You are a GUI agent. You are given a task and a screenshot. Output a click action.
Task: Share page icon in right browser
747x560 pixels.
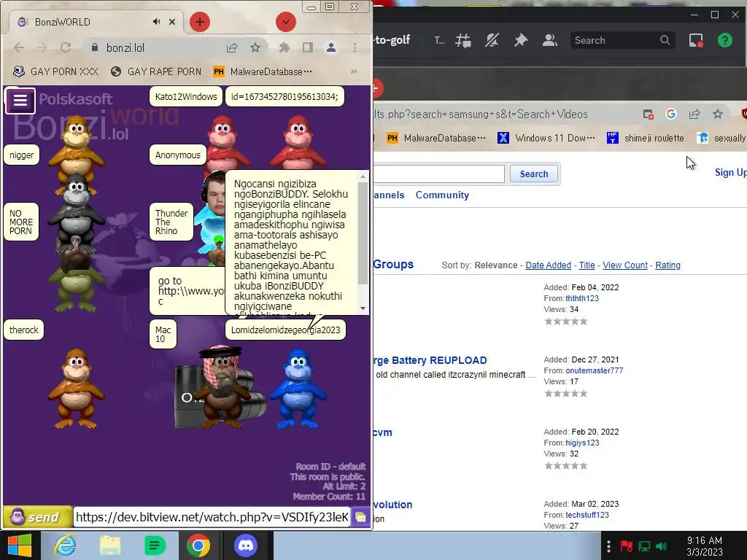[694, 114]
